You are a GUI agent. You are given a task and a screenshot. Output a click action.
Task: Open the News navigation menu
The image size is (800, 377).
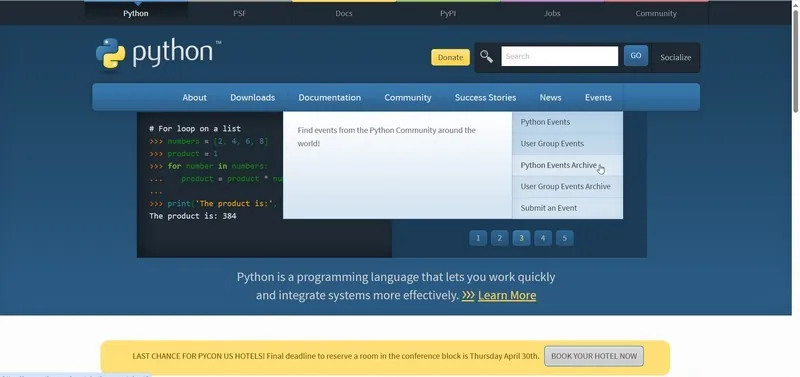[551, 97]
